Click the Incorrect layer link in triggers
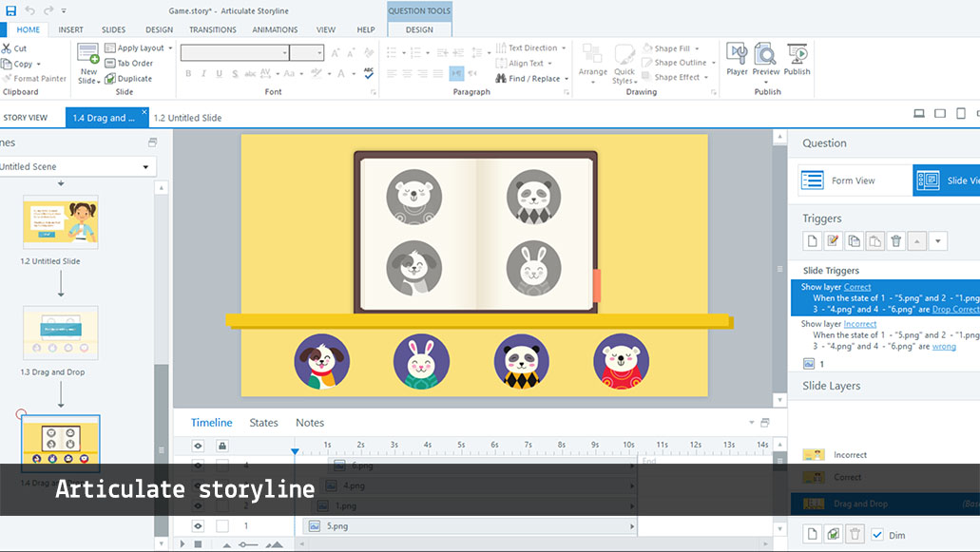The width and height of the screenshot is (980, 552). click(860, 324)
